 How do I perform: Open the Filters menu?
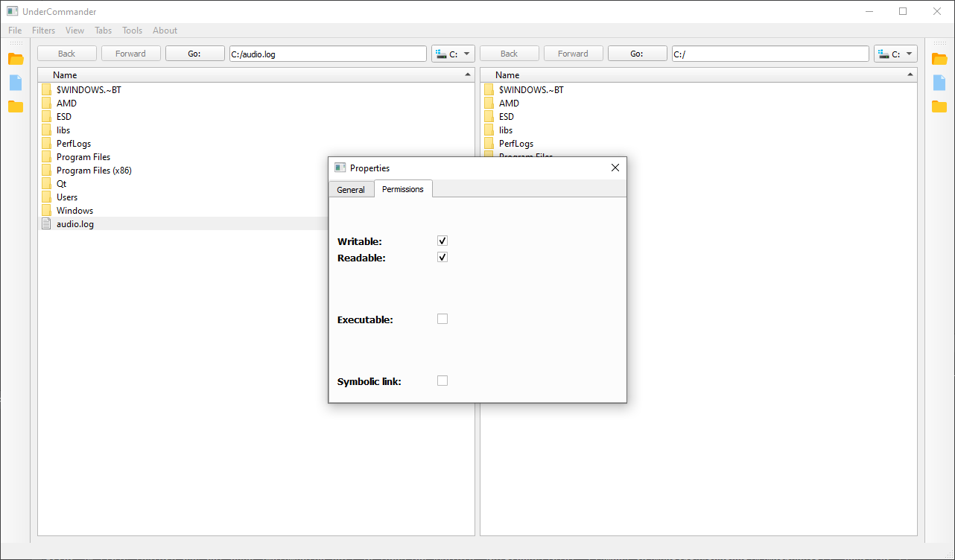[x=43, y=31]
